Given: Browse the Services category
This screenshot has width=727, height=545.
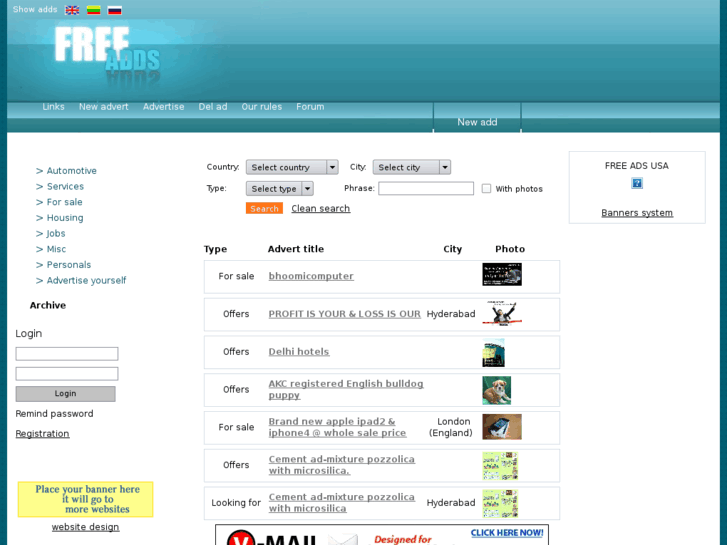Looking at the screenshot, I should [x=65, y=186].
